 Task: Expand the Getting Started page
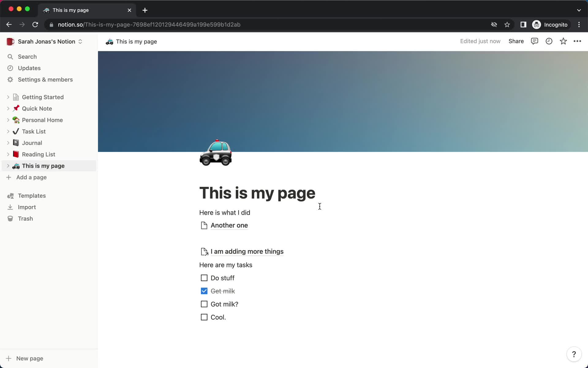pyautogui.click(x=8, y=97)
